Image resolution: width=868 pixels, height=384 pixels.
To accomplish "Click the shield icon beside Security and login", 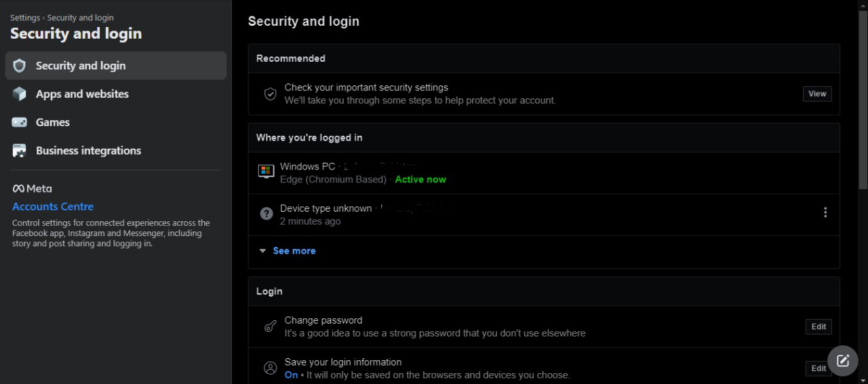I will (19, 66).
